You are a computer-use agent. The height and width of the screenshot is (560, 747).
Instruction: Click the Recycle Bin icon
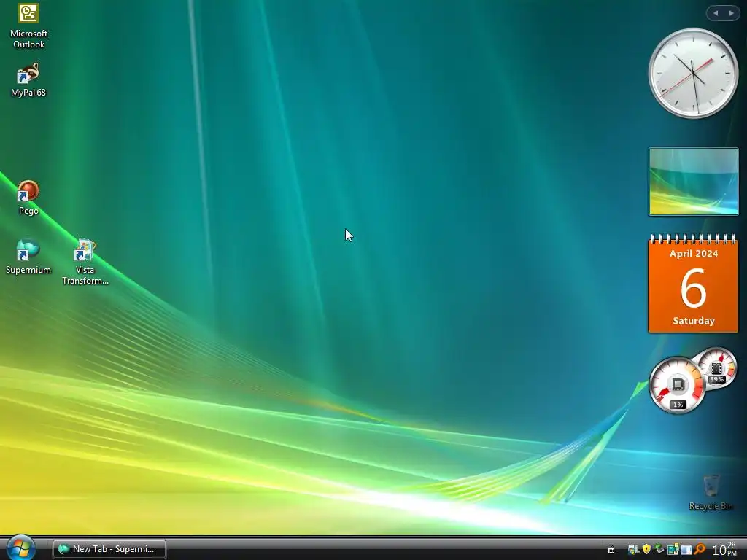pos(711,492)
